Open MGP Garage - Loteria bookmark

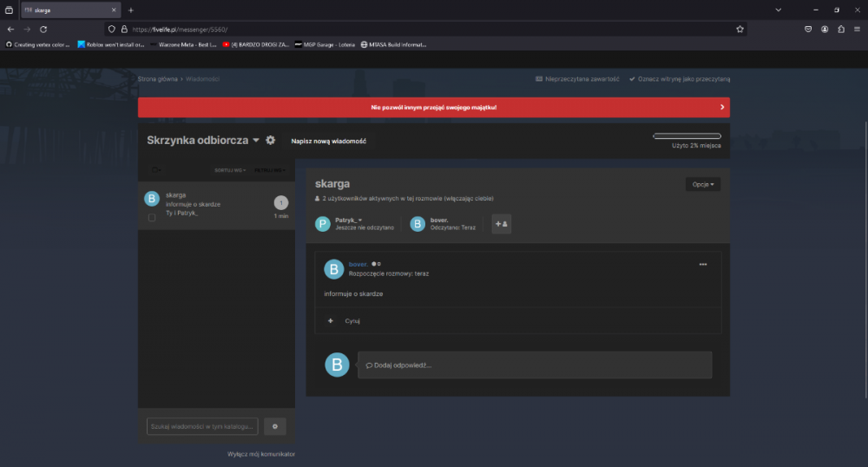325,45
